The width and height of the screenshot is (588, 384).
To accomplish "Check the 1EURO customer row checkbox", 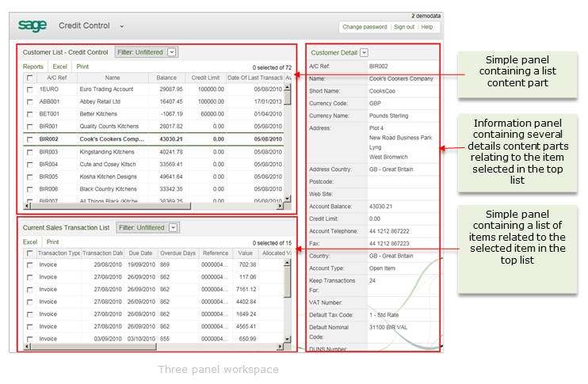I will pos(29,89).
